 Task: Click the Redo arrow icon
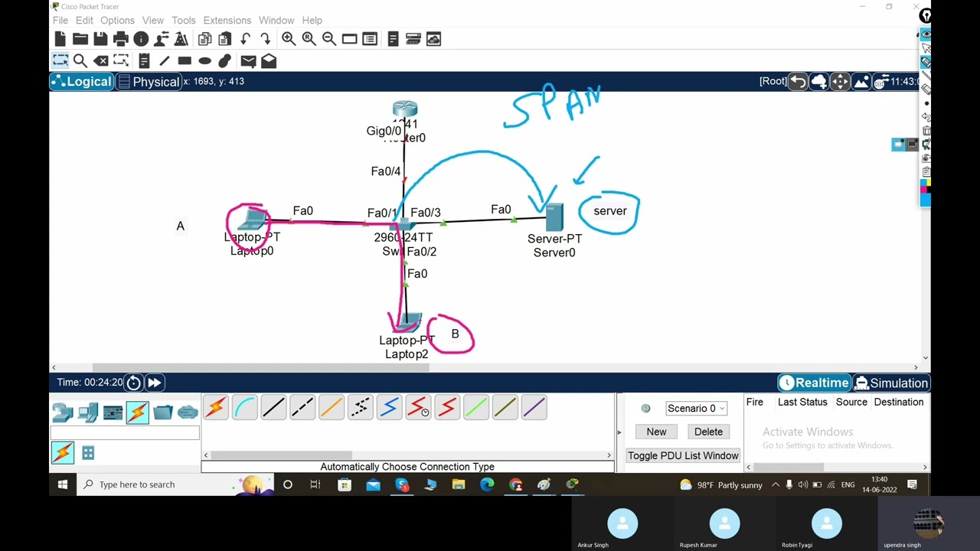pos(265,39)
